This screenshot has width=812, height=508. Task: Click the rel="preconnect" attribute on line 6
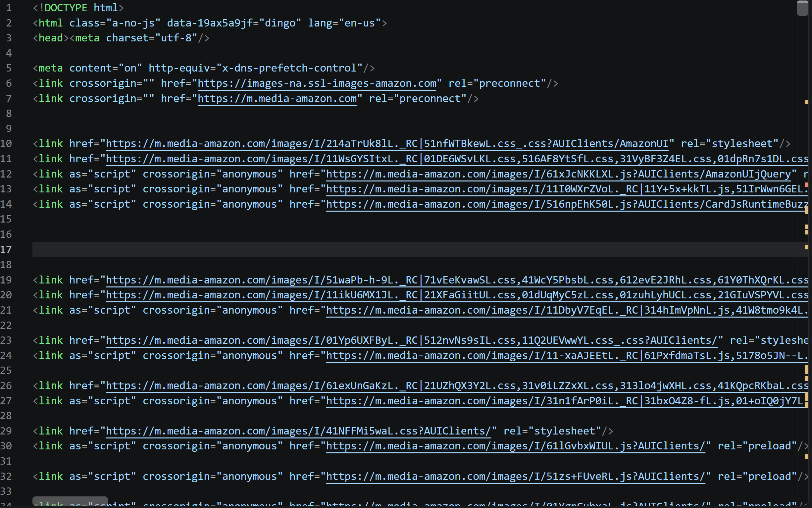tap(497, 83)
